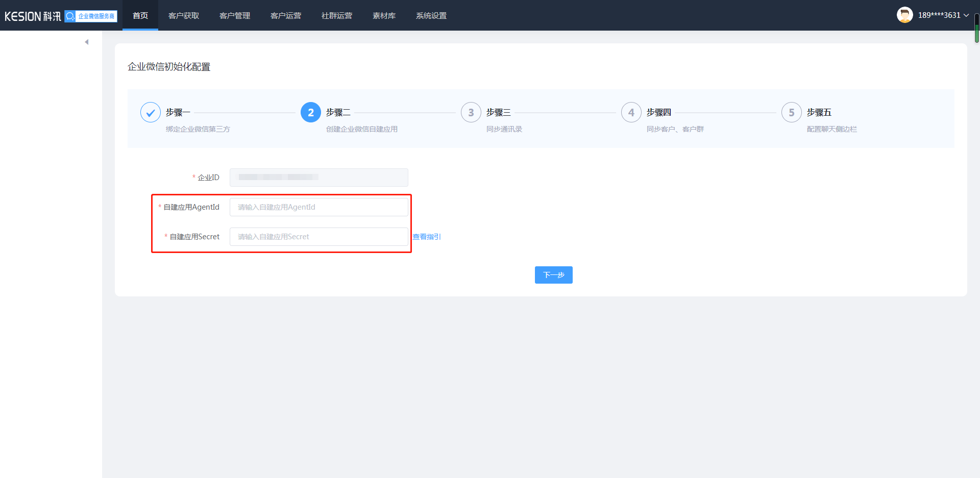Open 系统设置 in top navigation

pos(431,16)
